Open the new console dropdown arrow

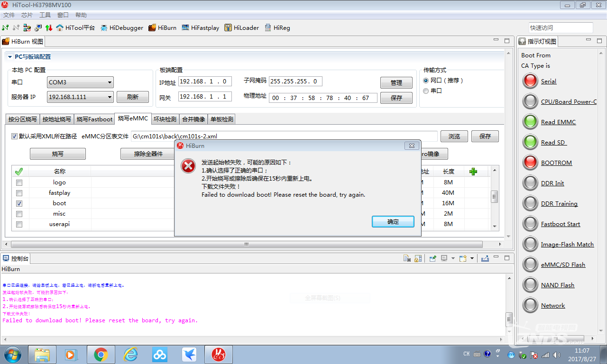472,258
